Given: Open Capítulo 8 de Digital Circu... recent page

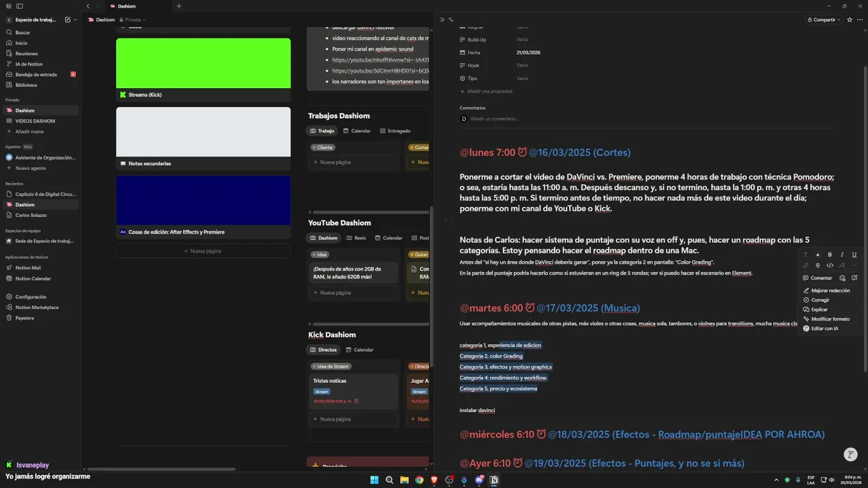Looking at the screenshot, I should pos(41,194).
